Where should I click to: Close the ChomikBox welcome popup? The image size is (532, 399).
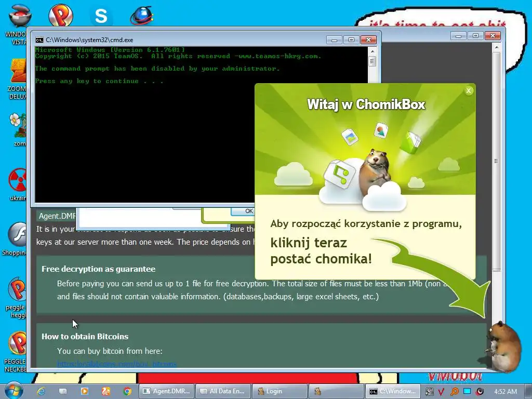tap(469, 90)
